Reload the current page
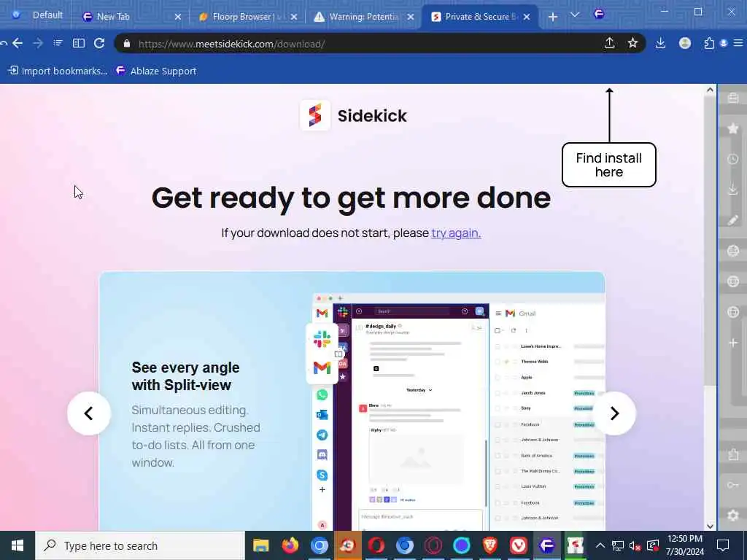 (x=99, y=43)
